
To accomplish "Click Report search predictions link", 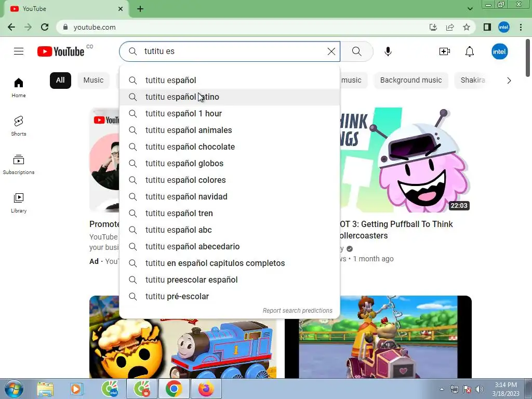I will (x=298, y=311).
